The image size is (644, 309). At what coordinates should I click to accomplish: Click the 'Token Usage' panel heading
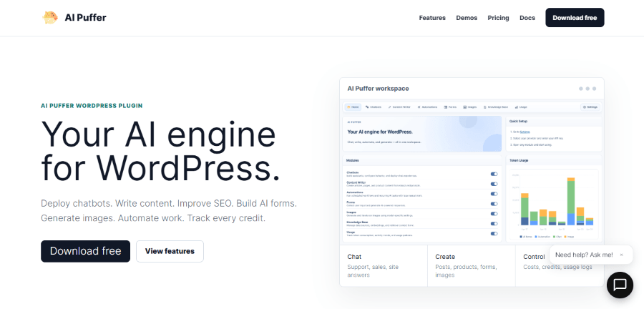pos(519,160)
